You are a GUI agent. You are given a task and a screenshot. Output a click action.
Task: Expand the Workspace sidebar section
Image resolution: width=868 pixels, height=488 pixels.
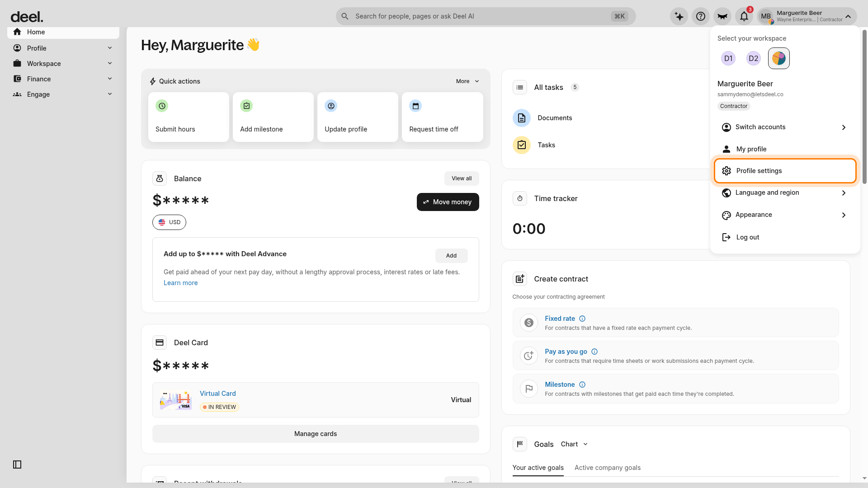pyautogui.click(x=63, y=64)
